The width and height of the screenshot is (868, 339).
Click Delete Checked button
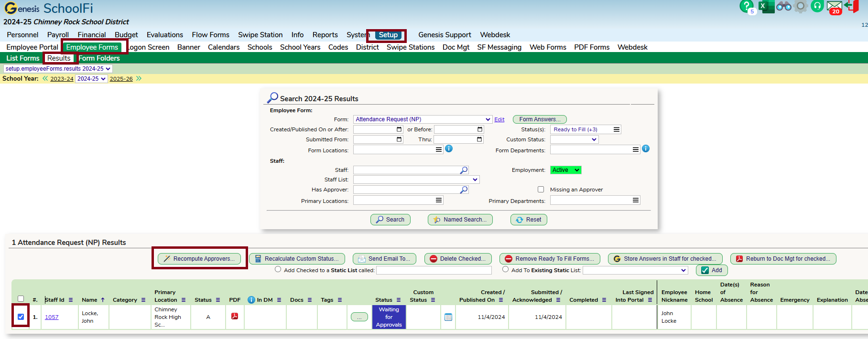click(458, 259)
